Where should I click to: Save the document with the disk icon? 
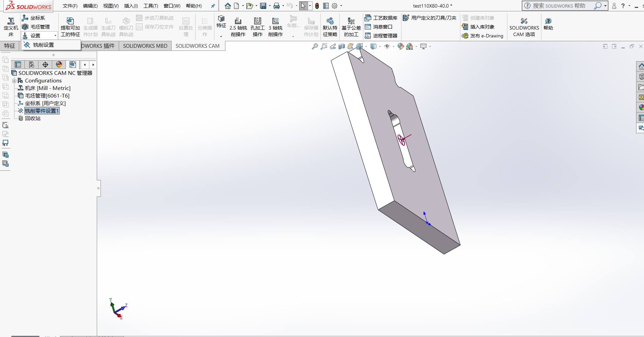[x=263, y=6]
